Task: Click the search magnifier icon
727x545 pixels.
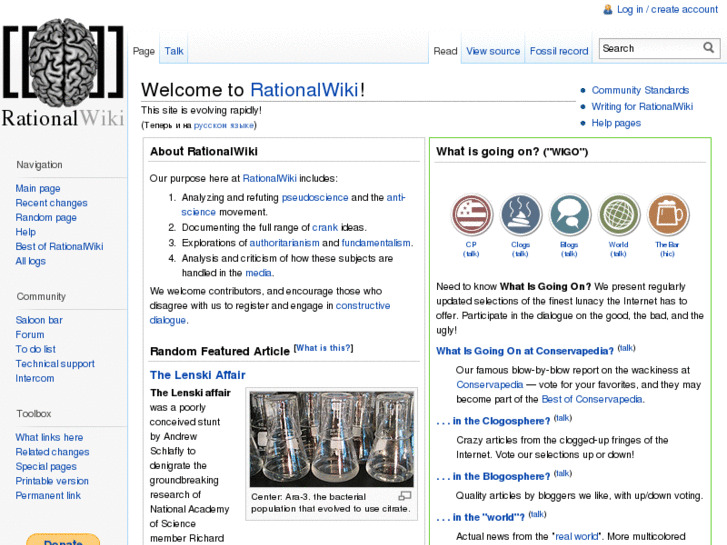Action: pyautogui.click(x=709, y=48)
